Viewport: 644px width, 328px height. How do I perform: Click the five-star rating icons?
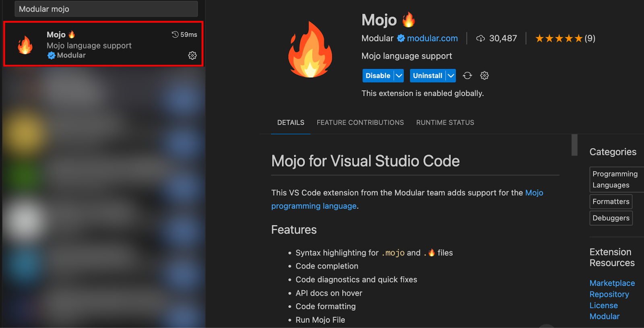559,39
